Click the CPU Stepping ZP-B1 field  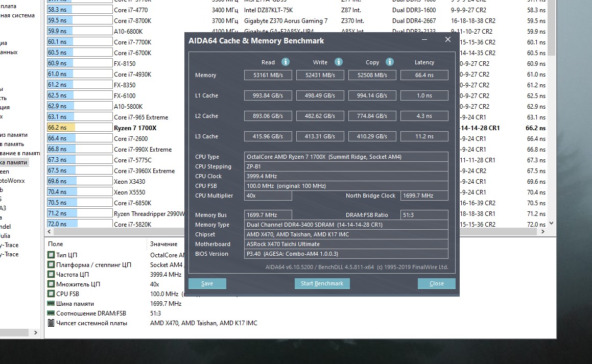tap(346, 166)
